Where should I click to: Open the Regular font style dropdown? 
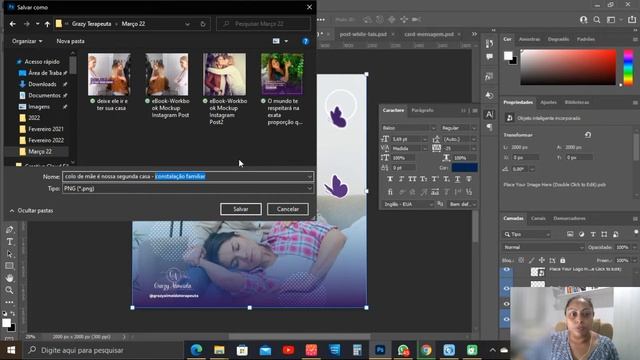click(x=458, y=128)
